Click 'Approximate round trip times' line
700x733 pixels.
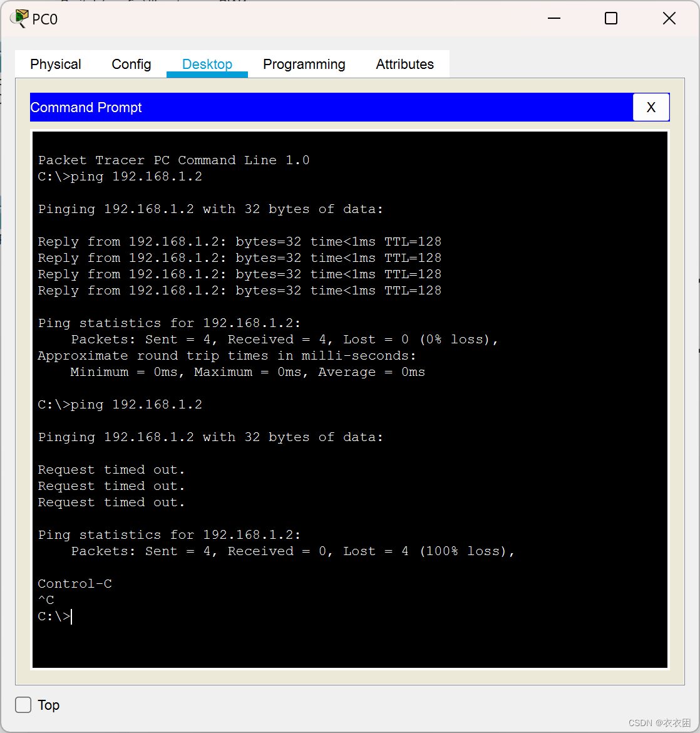227,356
